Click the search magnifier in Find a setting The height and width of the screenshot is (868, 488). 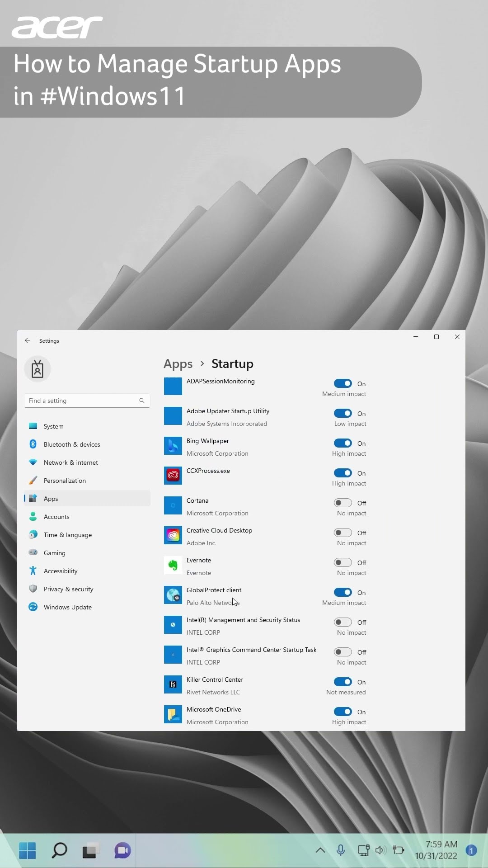(x=142, y=401)
